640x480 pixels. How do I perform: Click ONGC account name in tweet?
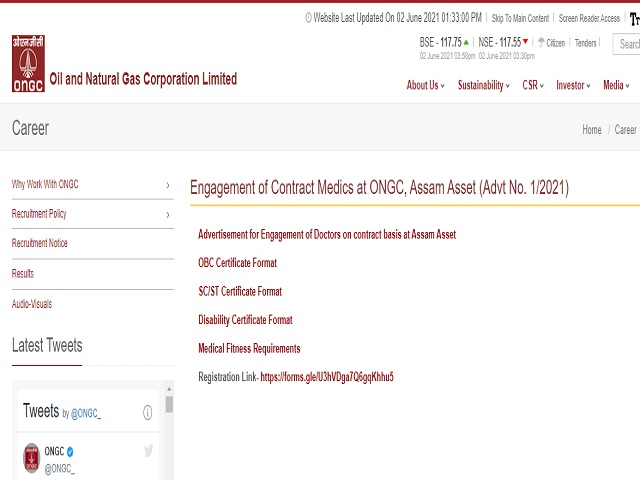(54, 451)
